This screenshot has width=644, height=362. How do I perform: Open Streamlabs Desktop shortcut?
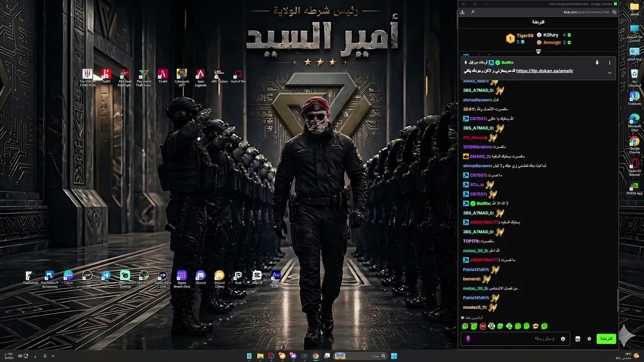tap(125, 279)
